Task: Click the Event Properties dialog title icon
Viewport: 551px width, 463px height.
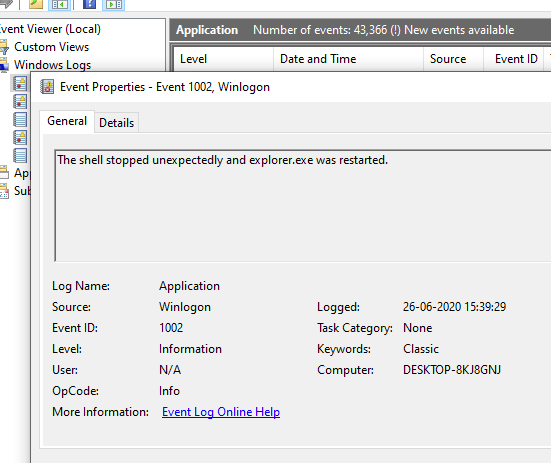Action: [x=47, y=86]
